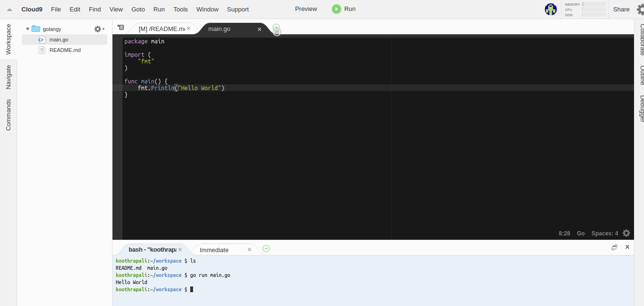Click the green Run play icon
The width and height of the screenshot is (644, 306).
coord(337,9)
